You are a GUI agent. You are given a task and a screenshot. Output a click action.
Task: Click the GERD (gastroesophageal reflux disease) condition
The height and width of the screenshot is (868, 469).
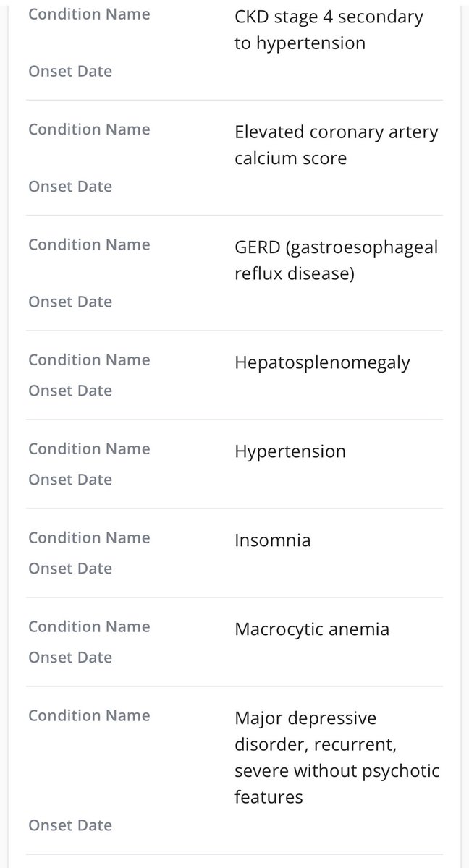tap(336, 260)
